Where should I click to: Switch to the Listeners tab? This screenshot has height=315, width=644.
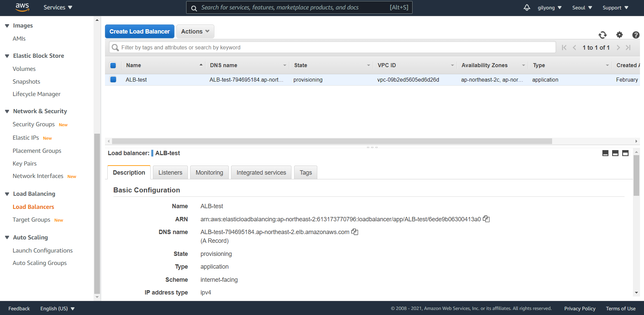tap(170, 172)
